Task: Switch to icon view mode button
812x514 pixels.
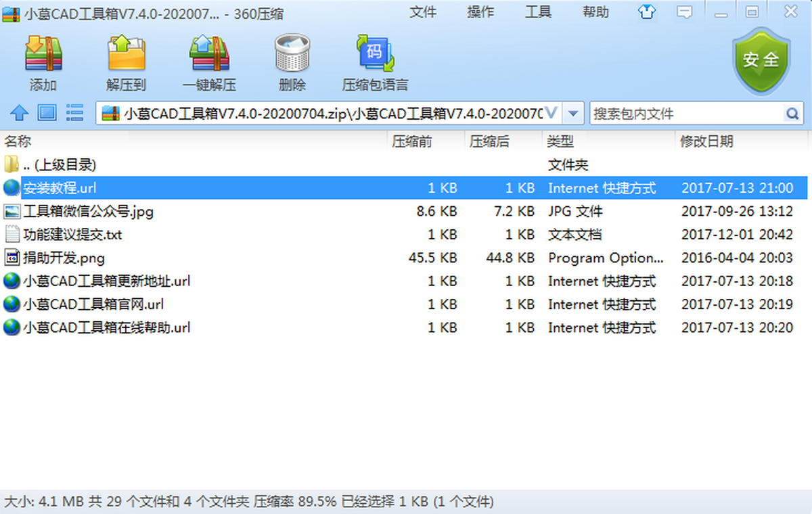Action: [x=47, y=113]
